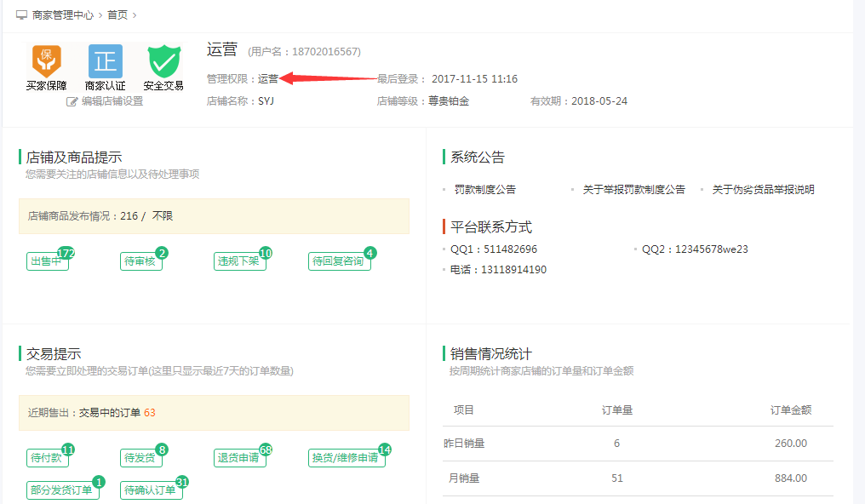This screenshot has width=865, height=504.
Task: Open 违规下架 products
Action: pyautogui.click(x=238, y=261)
